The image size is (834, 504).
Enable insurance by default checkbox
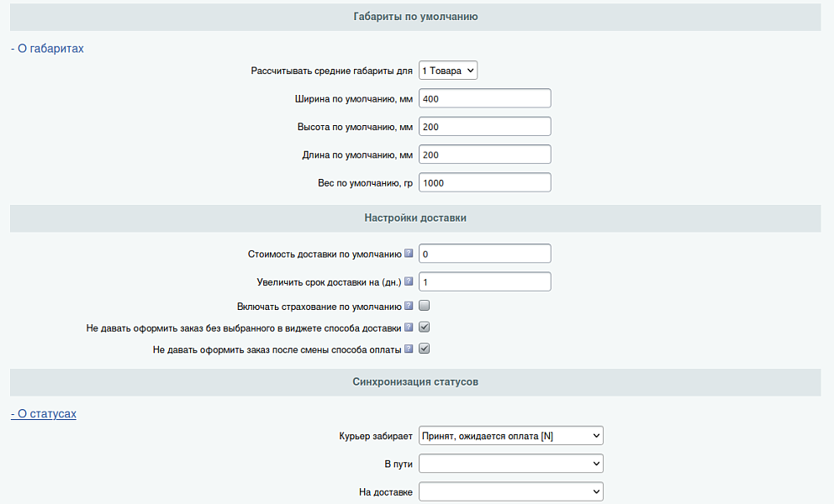[x=425, y=307]
